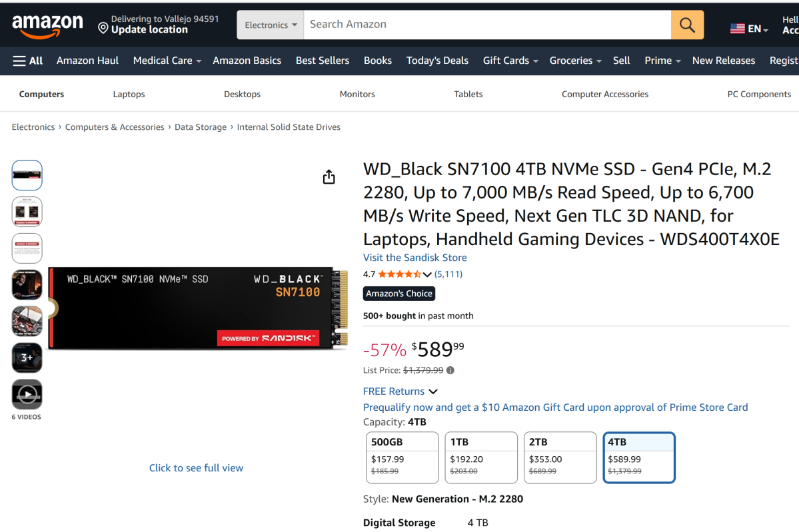Open Today's Deals in navigation bar
The width and height of the screenshot is (799, 532).
pyautogui.click(x=437, y=61)
